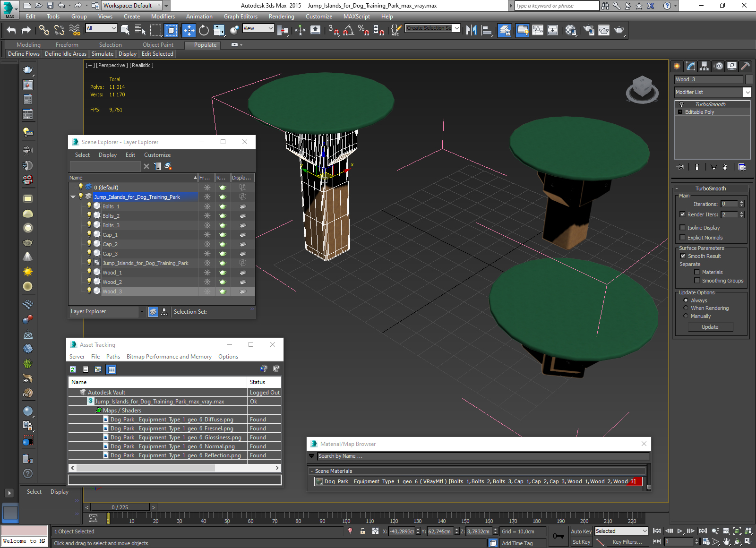Uncheck the Render Iters checkbox

pos(682,214)
